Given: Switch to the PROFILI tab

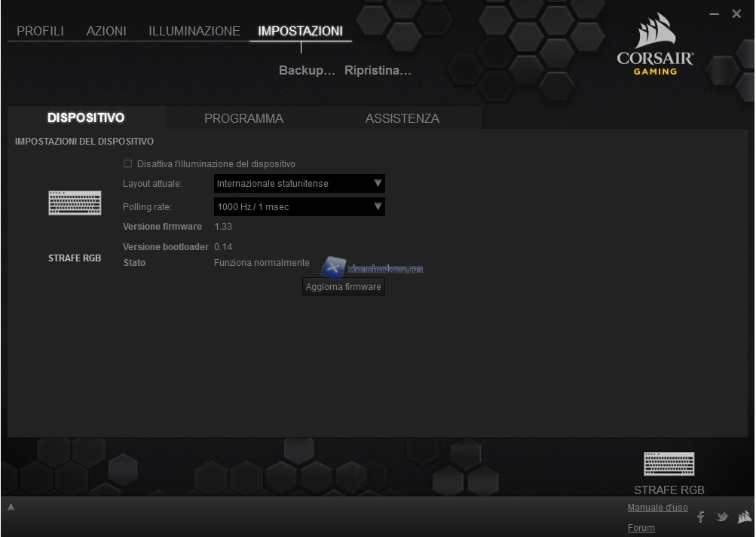Looking at the screenshot, I should click(40, 31).
